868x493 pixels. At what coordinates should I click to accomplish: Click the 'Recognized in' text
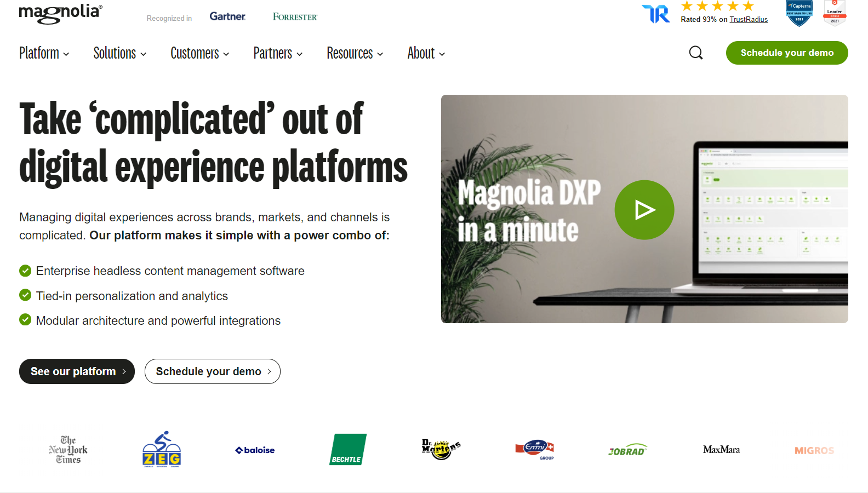pyautogui.click(x=169, y=18)
